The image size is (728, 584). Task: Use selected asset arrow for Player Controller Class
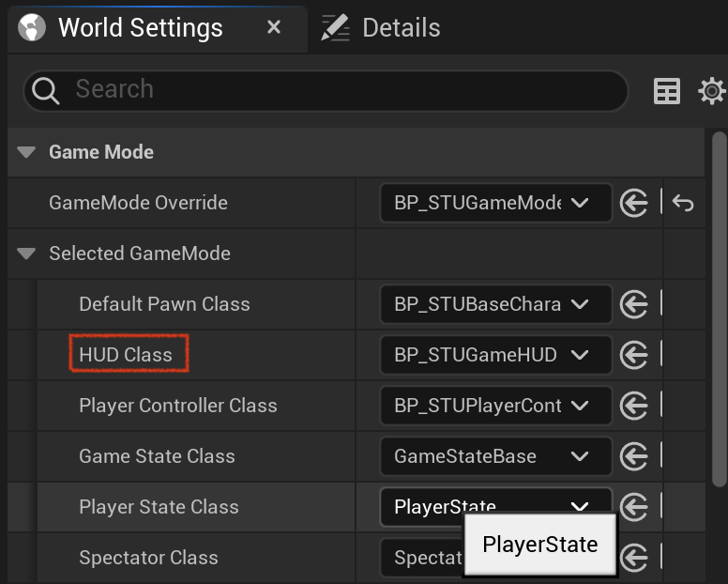[634, 406]
